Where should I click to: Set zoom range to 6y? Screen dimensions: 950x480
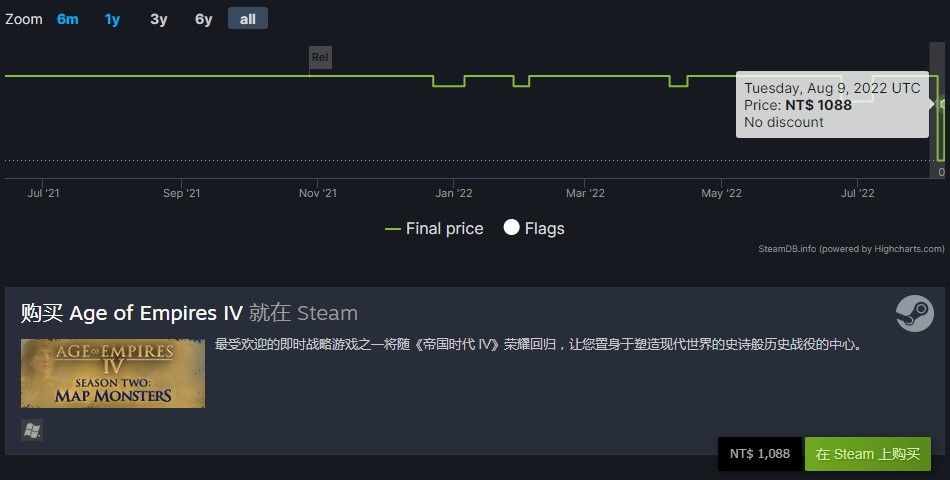(x=204, y=19)
